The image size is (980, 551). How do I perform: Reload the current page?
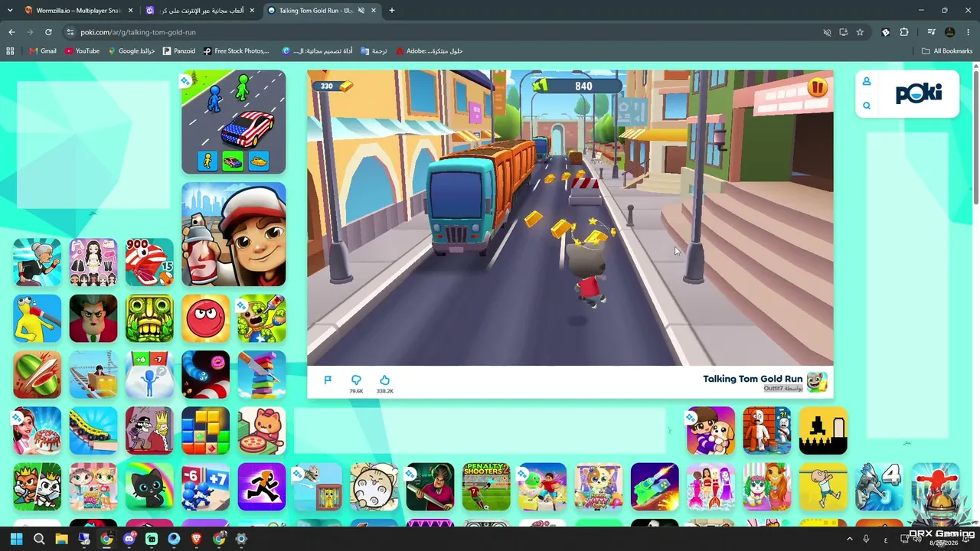coord(48,32)
